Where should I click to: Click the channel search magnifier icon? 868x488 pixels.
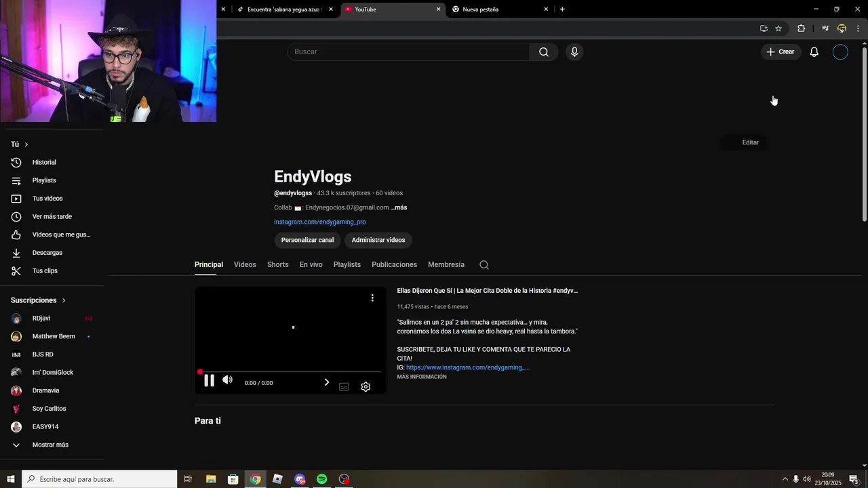point(484,265)
